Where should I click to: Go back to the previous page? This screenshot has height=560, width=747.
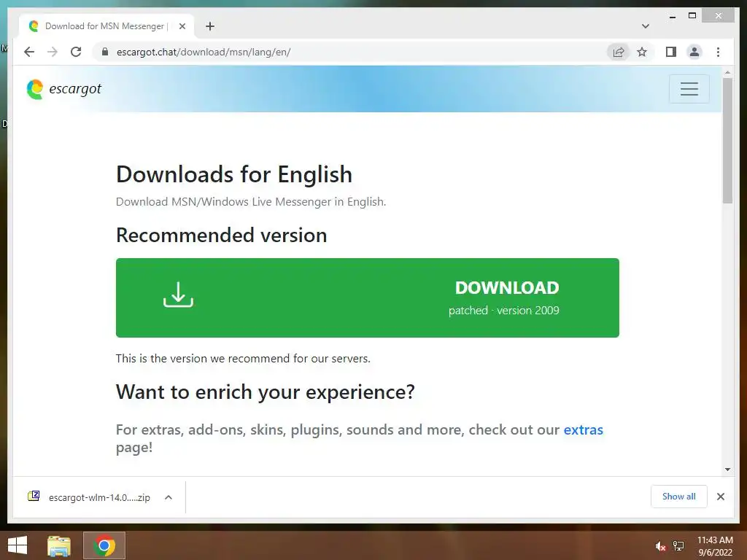(29, 52)
